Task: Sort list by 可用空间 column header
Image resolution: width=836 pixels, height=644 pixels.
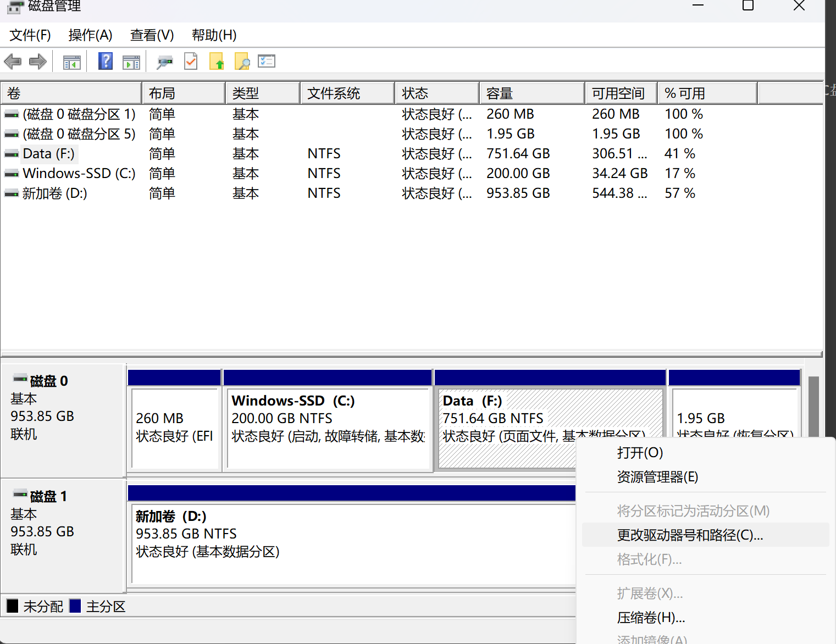Action: 620,93
